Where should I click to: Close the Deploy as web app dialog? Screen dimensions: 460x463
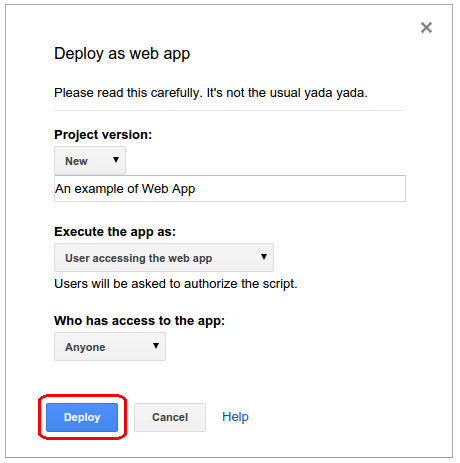coord(426,27)
